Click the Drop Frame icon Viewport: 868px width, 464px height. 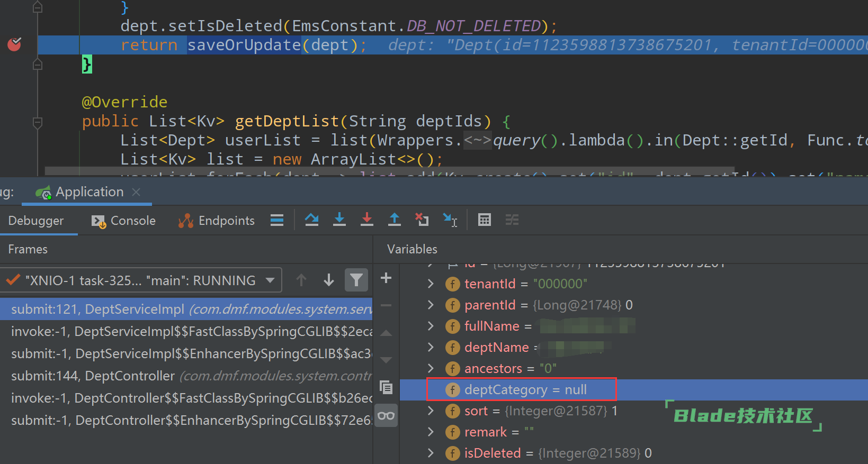coord(422,220)
